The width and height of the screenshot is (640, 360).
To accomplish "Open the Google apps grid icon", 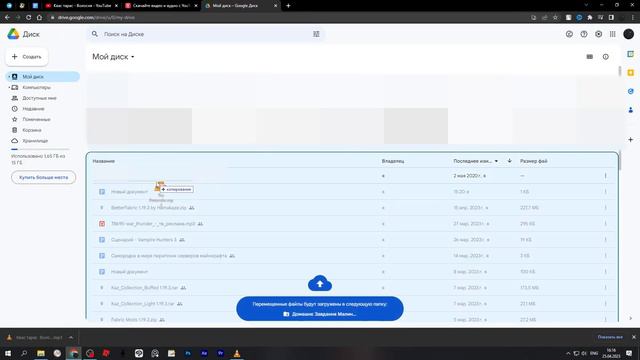I will [x=613, y=34].
